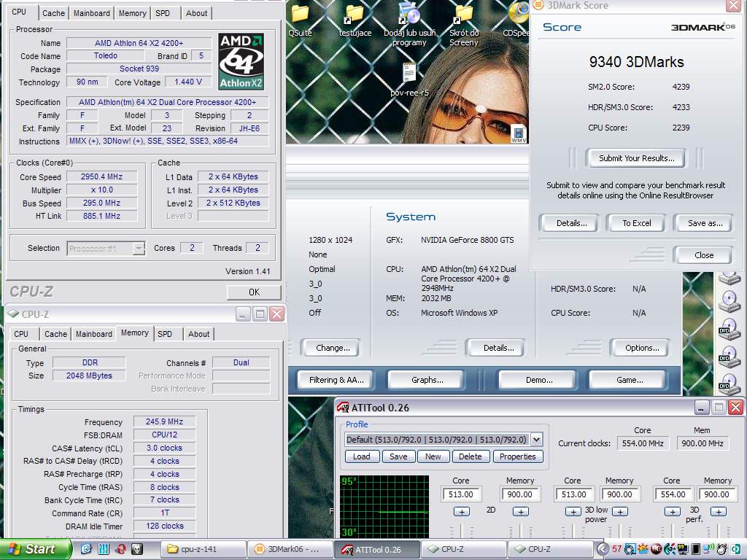Increase 3D perf Memory clock with plus
This screenshot has height=560, width=747.
pyautogui.click(x=719, y=511)
